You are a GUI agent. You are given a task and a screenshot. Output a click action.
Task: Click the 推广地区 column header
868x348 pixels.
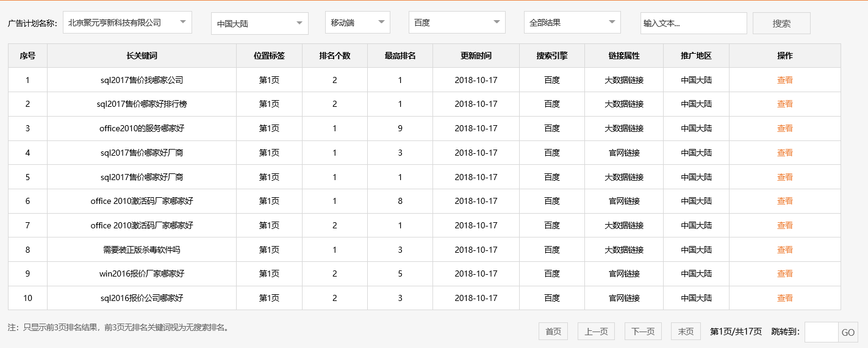(x=696, y=56)
